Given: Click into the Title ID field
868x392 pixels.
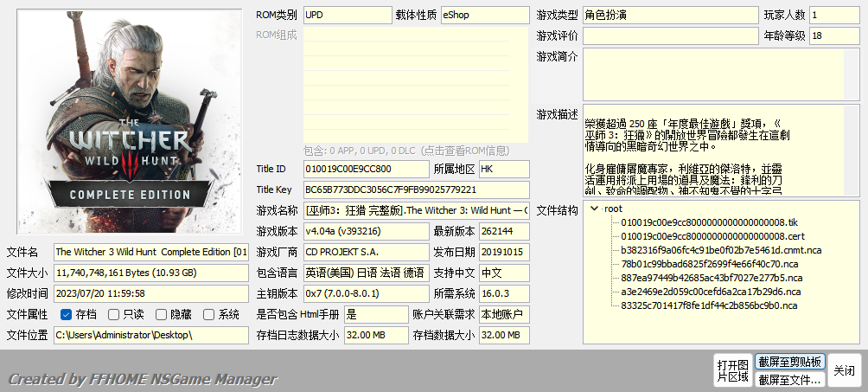Looking at the screenshot, I should point(366,169).
